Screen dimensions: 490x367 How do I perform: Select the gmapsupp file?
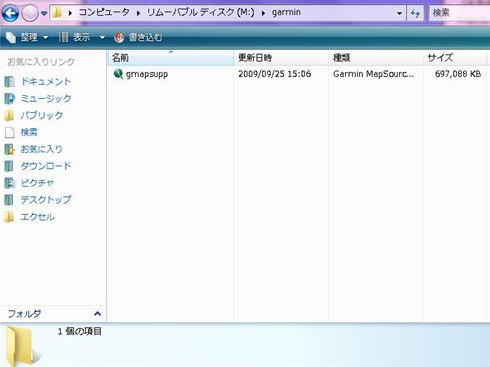[x=147, y=74]
